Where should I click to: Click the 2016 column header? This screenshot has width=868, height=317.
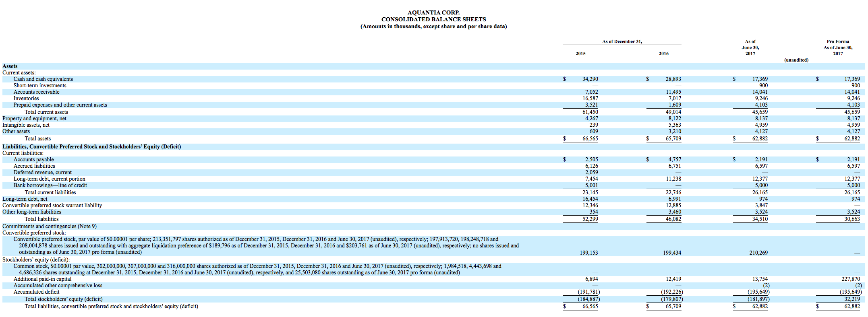664,54
